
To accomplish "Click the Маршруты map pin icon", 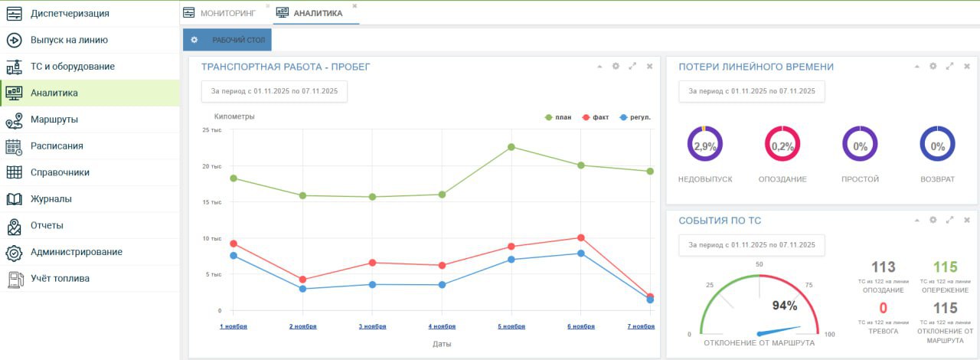I will [x=14, y=120].
